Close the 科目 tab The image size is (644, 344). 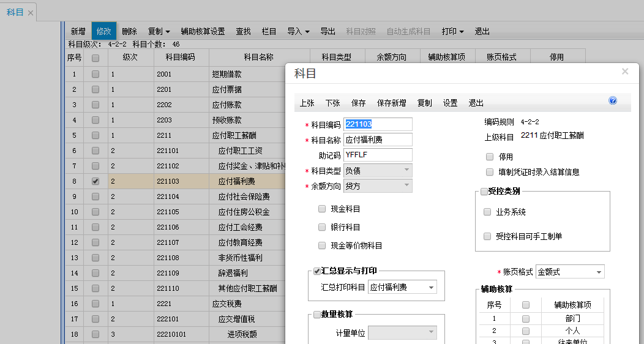pyautogui.click(x=31, y=13)
